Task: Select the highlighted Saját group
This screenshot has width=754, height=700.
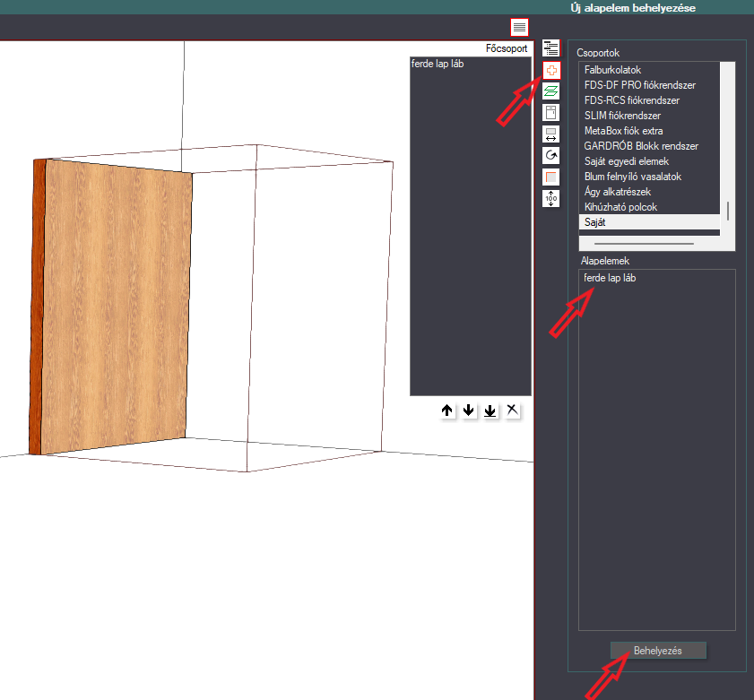Action: point(649,222)
